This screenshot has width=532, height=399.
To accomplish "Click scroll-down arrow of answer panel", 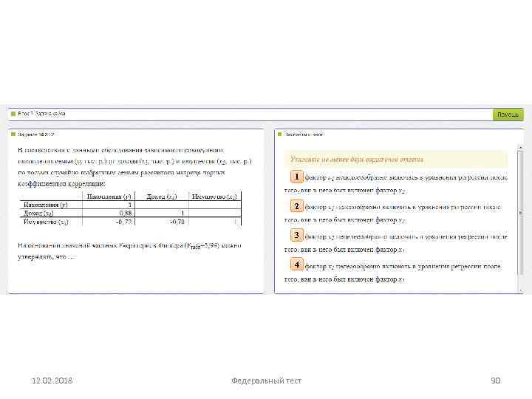I will pos(521,290).
